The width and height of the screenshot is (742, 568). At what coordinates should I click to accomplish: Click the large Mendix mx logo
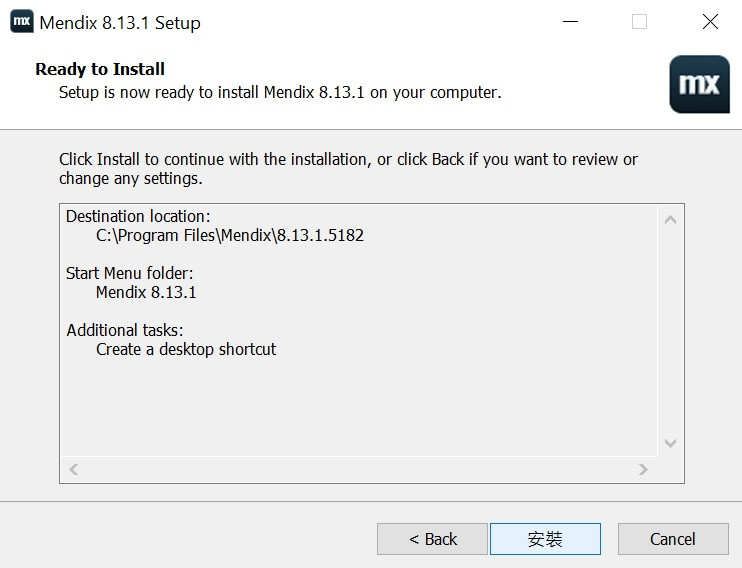click(x=699, y=84)
